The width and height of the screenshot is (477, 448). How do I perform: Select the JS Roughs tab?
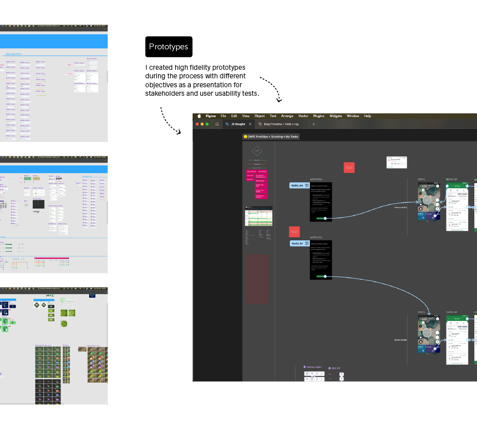238,124
